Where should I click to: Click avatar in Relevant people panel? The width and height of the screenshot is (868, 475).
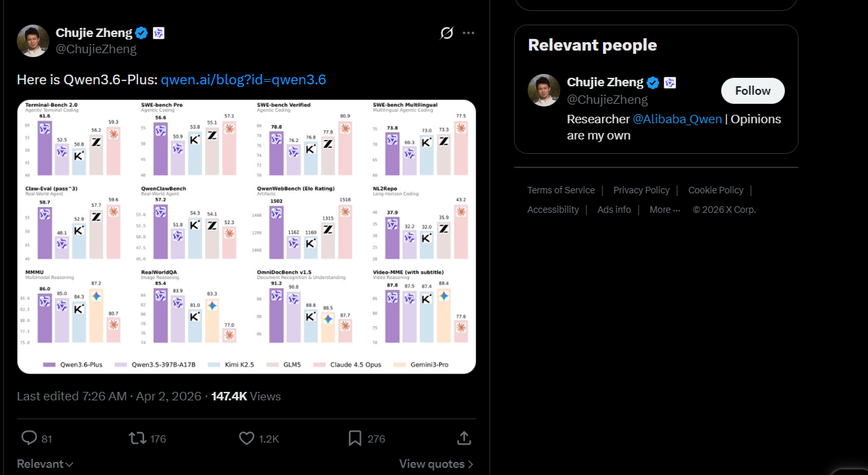544,90
